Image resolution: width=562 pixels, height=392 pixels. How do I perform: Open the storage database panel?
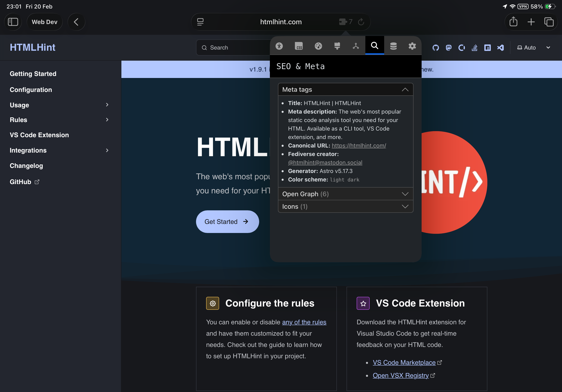click(394, 46)
